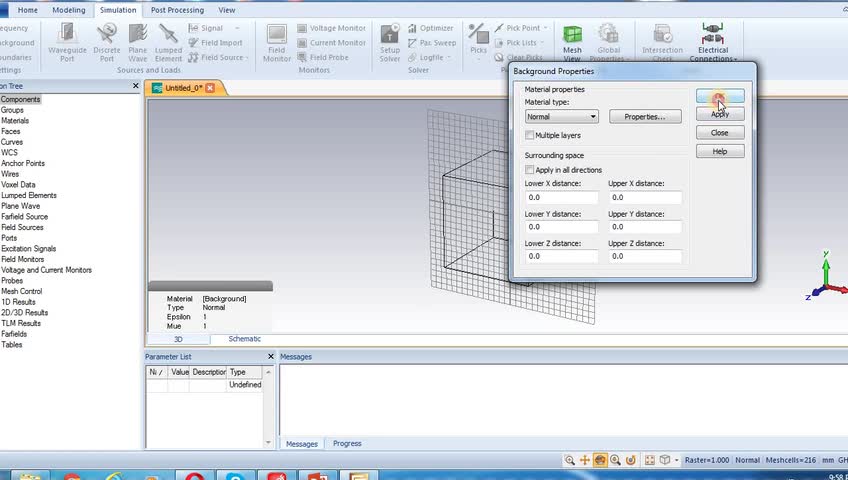Open Setup Solver
848x480 pixels.
pyautogui.click(x=389, y=42)
